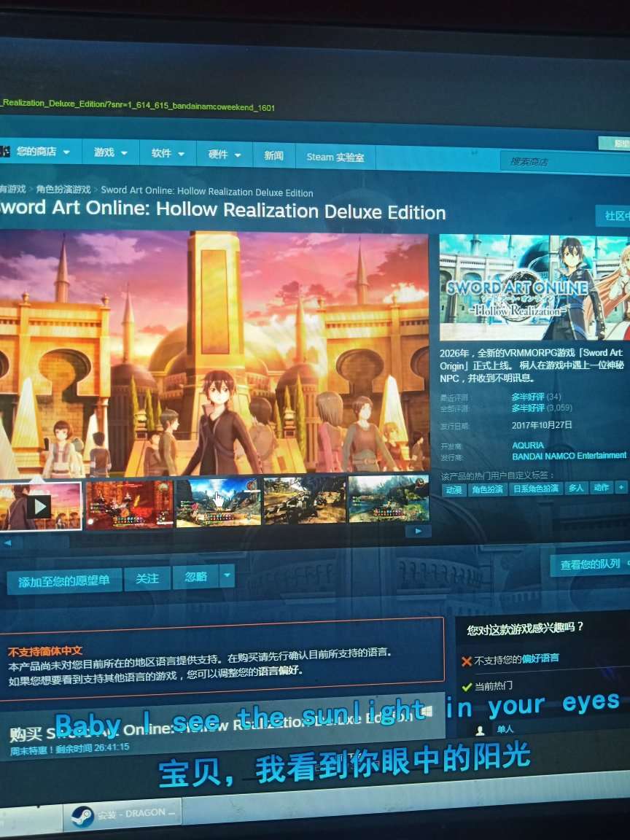Open the 硬件 dropdown menu
630x840 pixels.
coord(225,155)
